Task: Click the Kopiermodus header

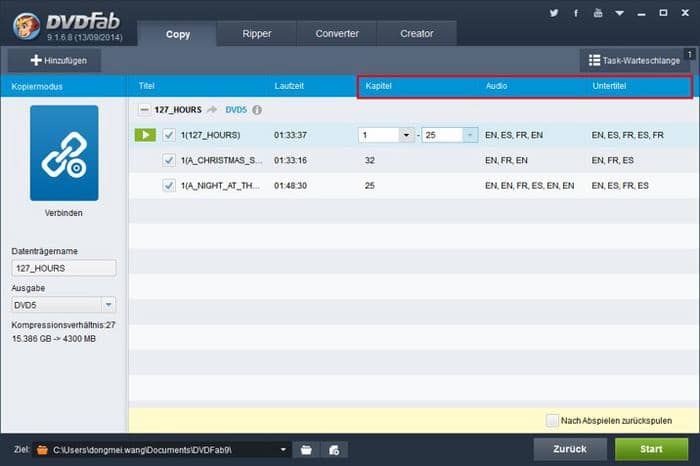Action: [x=37, y=87]
